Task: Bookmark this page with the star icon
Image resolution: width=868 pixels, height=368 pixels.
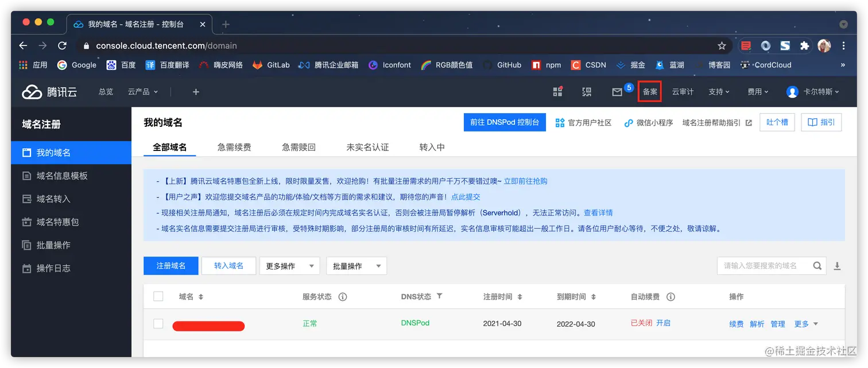Action: point(722,45)
